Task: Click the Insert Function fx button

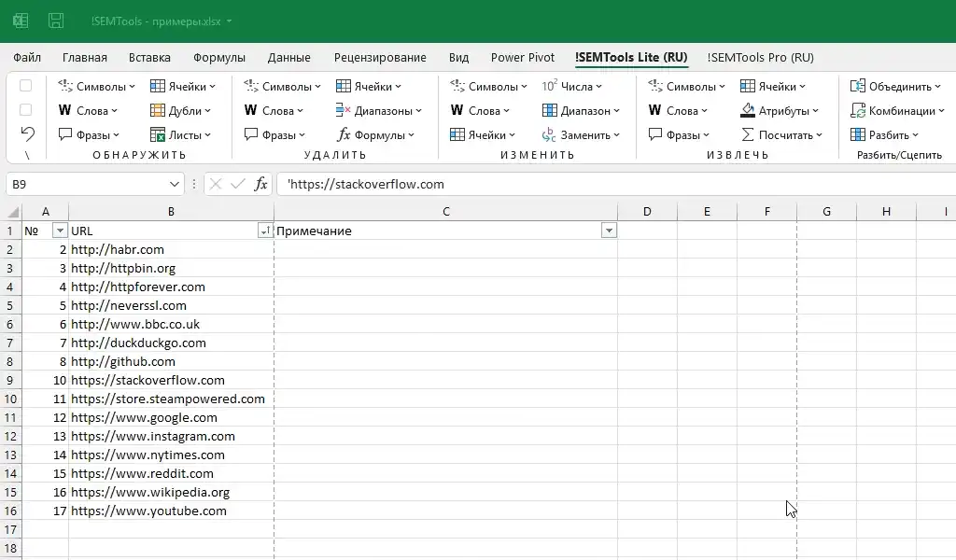Action: pos(261,184)
